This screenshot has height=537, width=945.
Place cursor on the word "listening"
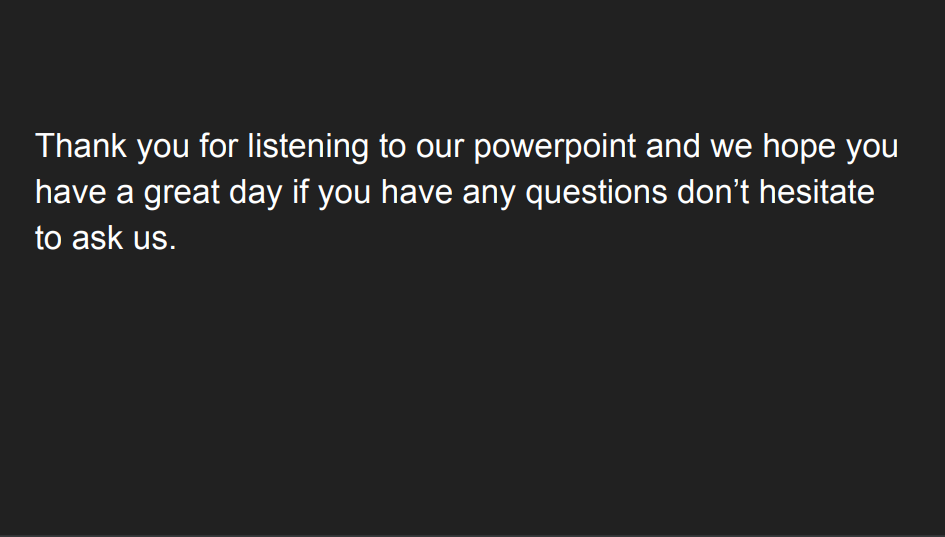(x=309, y=148)
